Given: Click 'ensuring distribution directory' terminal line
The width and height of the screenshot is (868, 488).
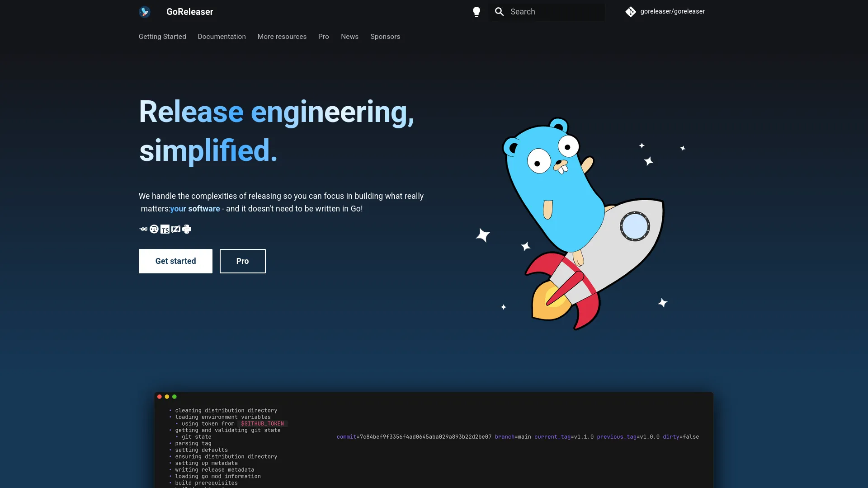Looking at the screenshot, I should (226, 456).
